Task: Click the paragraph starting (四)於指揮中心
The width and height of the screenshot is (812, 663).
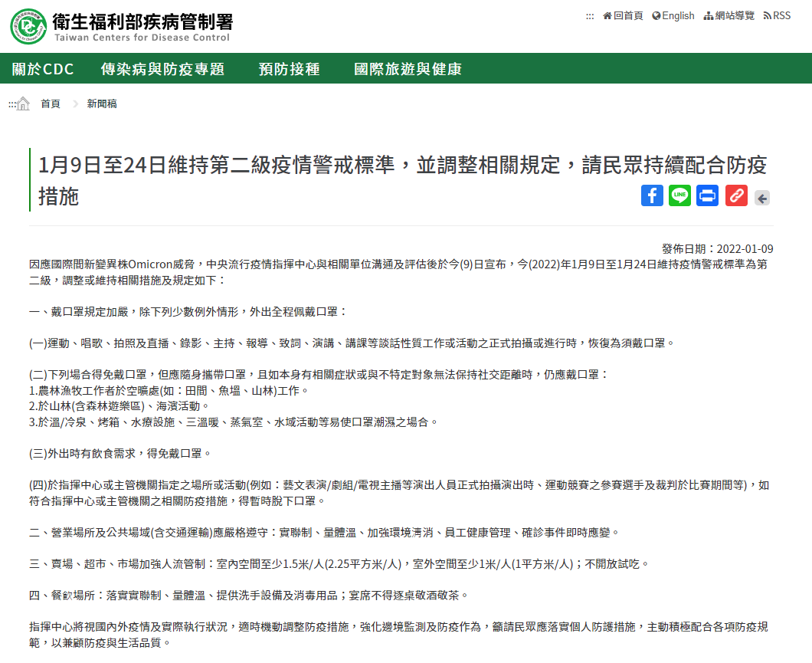Action: [x=399, y=493]
